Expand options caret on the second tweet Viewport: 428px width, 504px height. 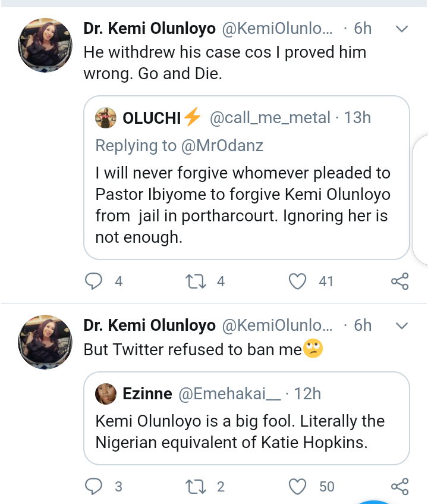coord(402,325)
